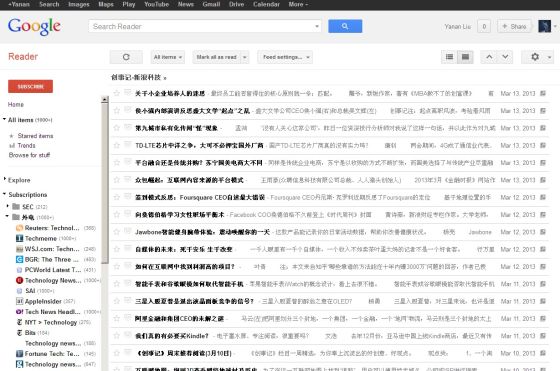Star the second article in the list
Screen dimensions: 560x371
tap(116, 111)
